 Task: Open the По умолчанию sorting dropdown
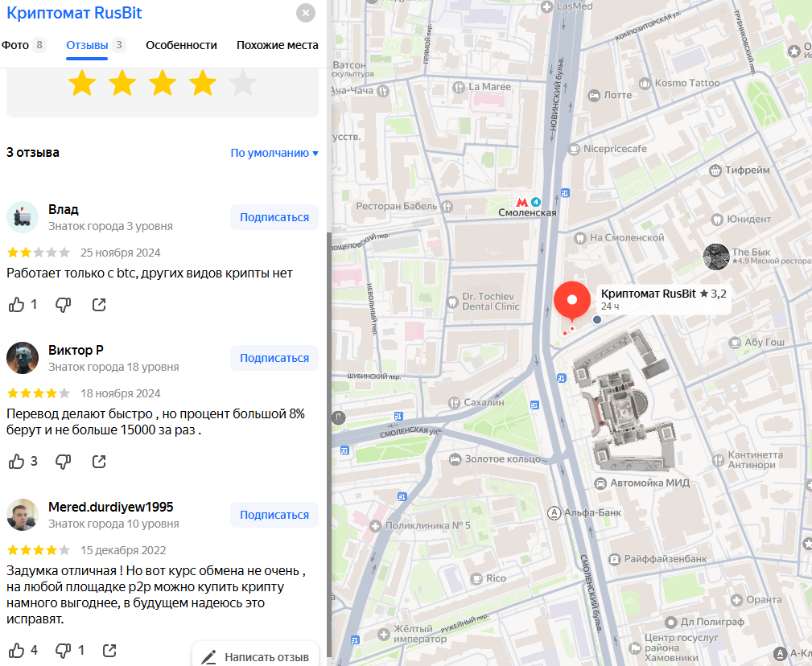[274, 153]
